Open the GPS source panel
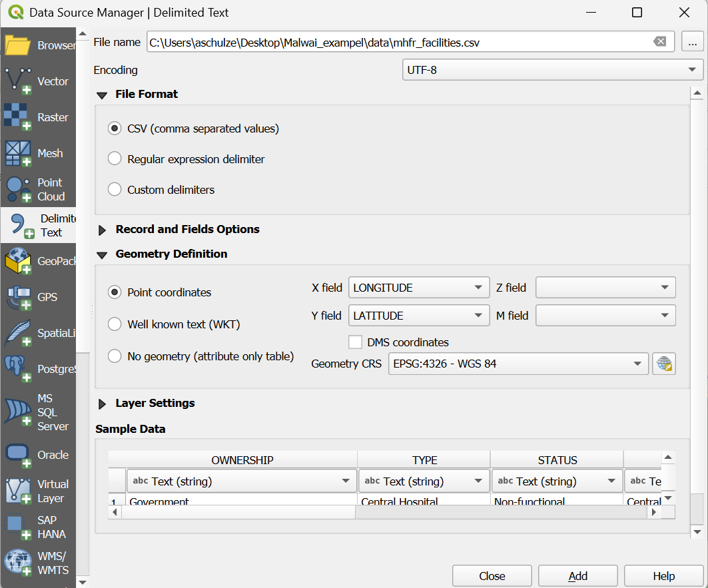708x588 pixels. tap(37, 297)
